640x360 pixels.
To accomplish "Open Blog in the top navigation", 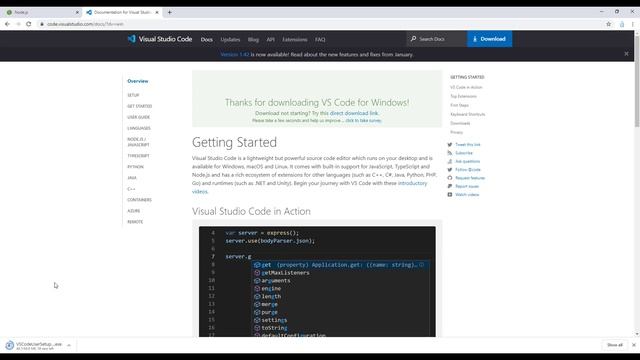I will [253, 40].
